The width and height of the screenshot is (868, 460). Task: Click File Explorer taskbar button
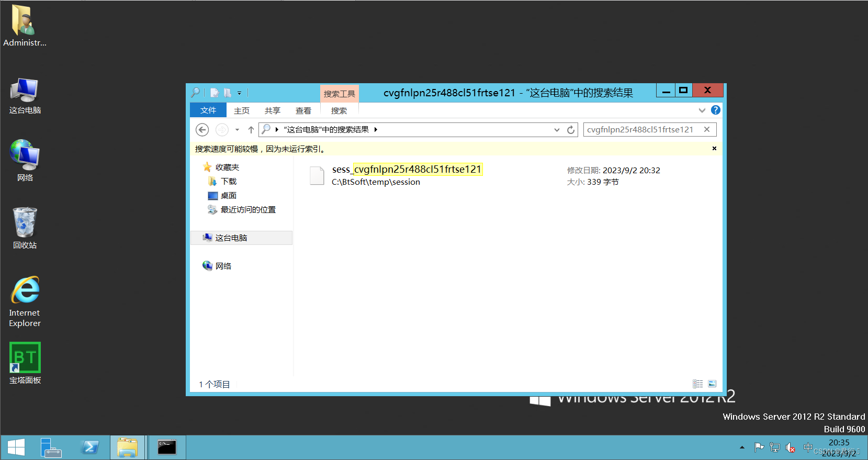[127, 447]
